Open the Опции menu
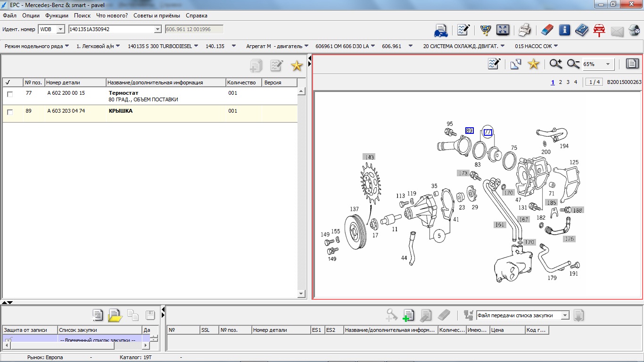Image resolution: width=644 pixels, height=362 pixels. pos(31,16)
